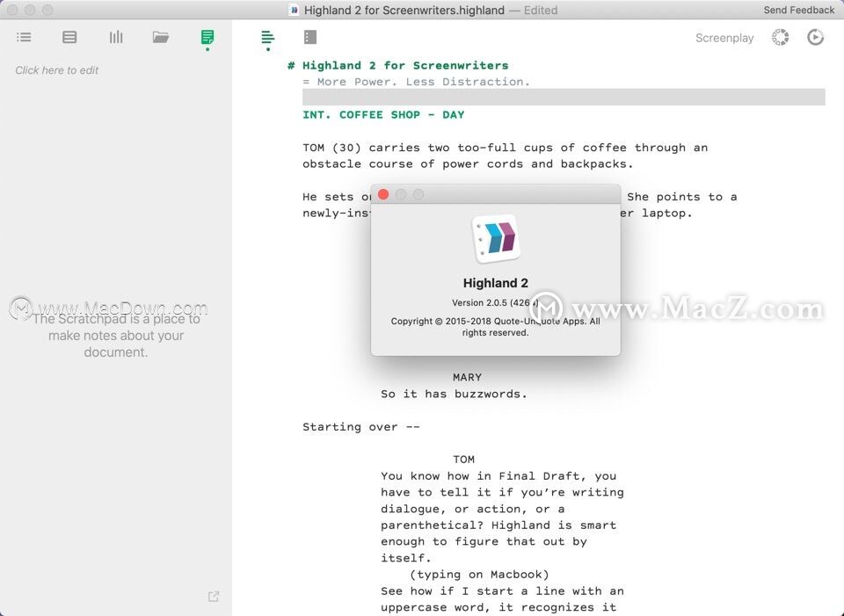Click the 'TOM (30) carries two too-full' line

pos(505,148)
